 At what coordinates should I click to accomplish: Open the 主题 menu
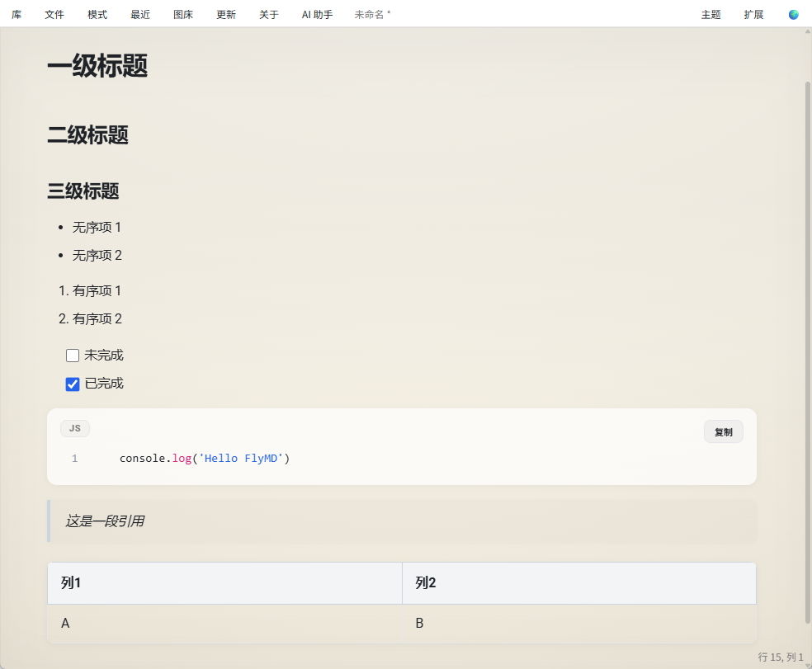(710, 14)
